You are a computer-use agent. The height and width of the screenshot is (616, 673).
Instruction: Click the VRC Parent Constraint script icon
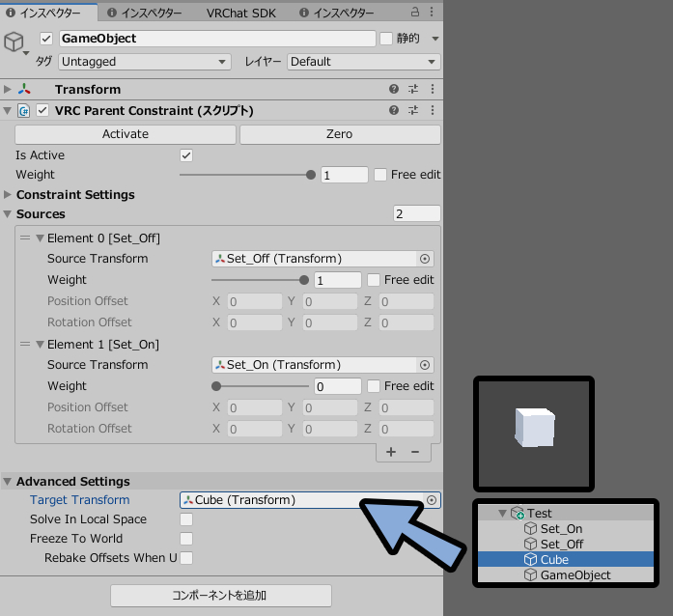(23, 111)
